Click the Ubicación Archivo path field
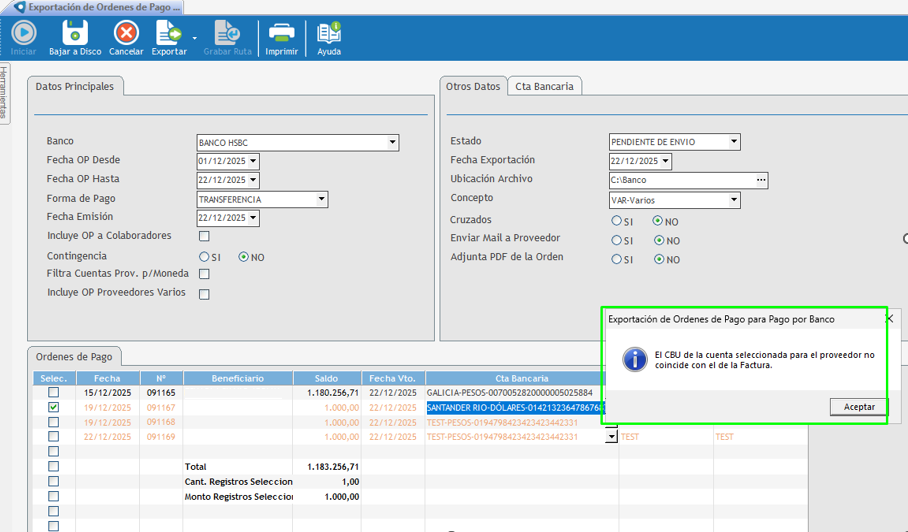The height and width of the screenshot is (532, 908). [682, 180]
